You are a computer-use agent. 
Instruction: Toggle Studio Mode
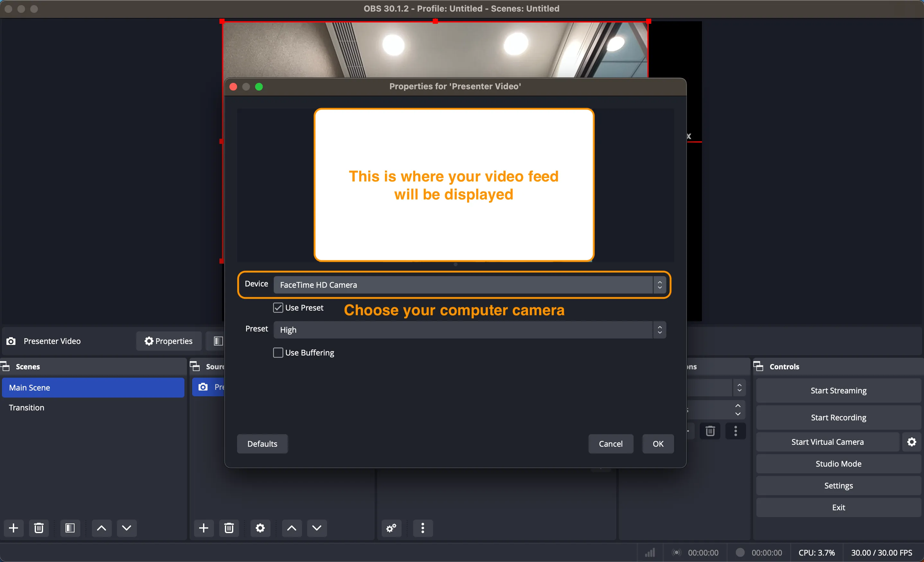[838, 464]
